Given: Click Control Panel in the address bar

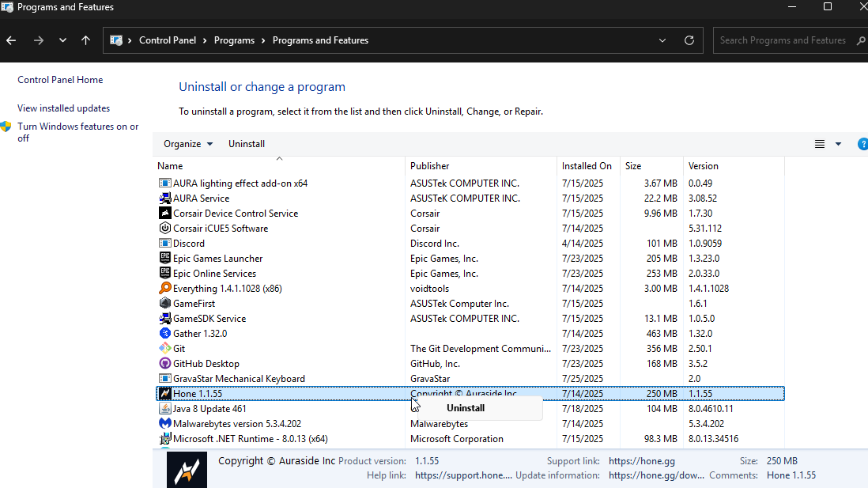Looking at the screenshot, I should 168,40.
